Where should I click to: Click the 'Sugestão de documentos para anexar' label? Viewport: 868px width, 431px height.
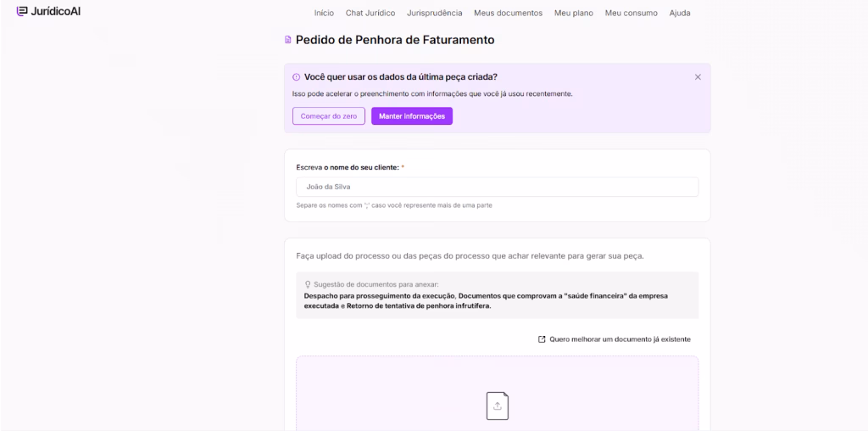click(376, 284)
